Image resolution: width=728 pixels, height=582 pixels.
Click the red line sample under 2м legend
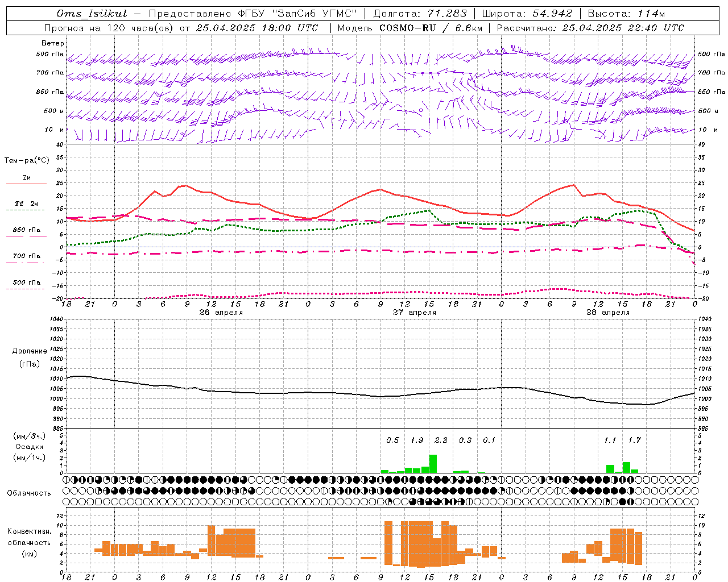[x=26, y=184]
